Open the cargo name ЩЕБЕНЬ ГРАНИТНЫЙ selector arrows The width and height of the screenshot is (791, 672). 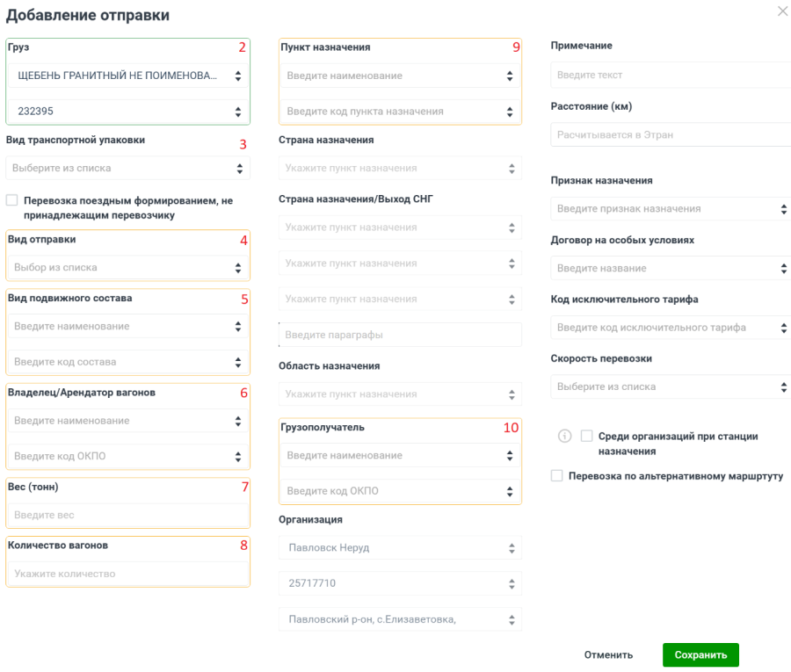[237, 76]
